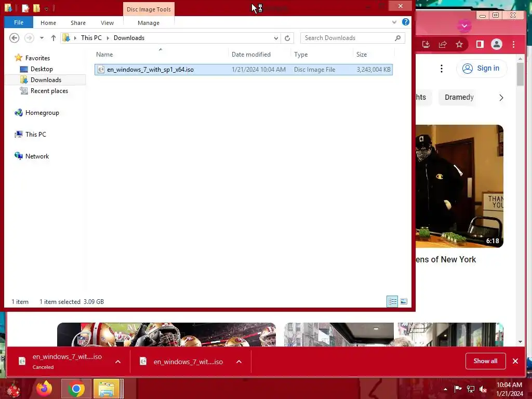
Task: Open the Customize Quick Access Toolbar dropdown
Action: point(46,8)
